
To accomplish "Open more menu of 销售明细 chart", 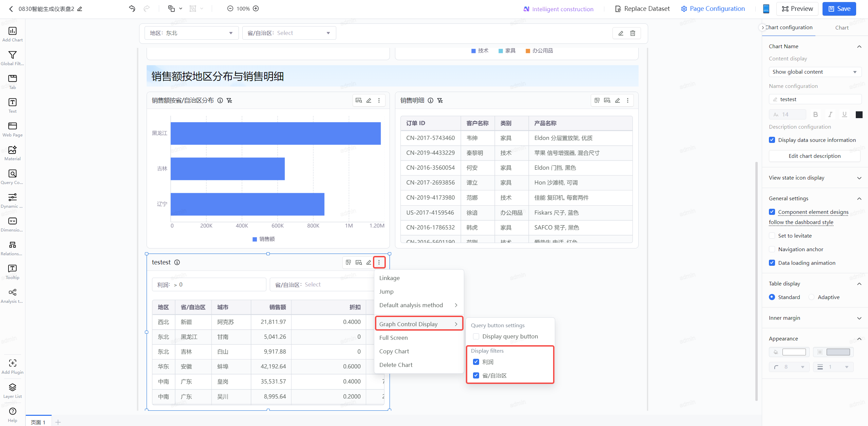I will pos(628,100).
